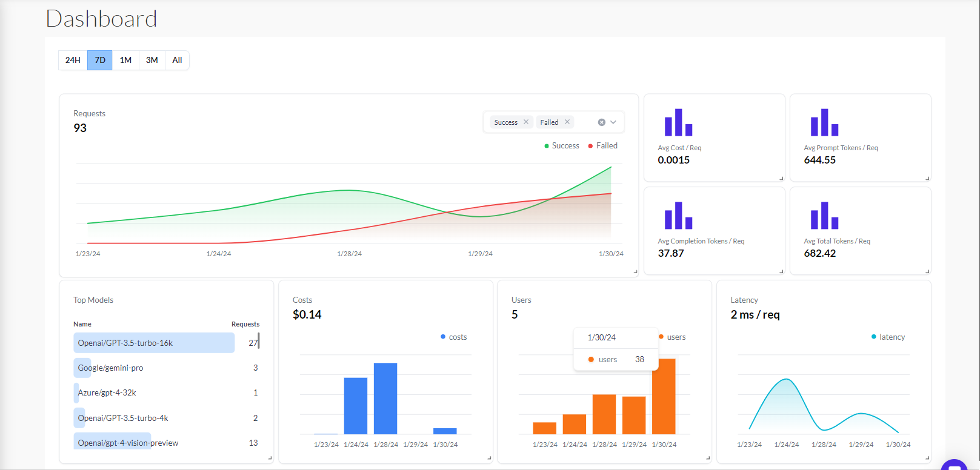The image size is (980, 470).
Task: Toggle the Success legend series
Action: coord(562,145)
